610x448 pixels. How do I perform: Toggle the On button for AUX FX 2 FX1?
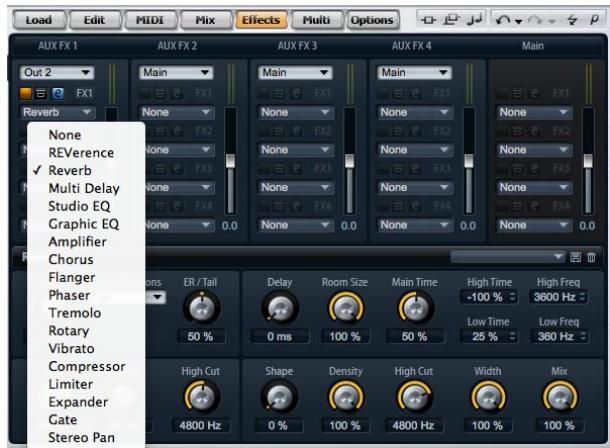point(145,93)
